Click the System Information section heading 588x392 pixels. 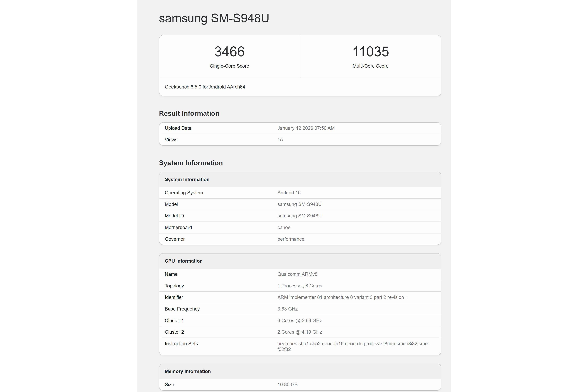191,163
